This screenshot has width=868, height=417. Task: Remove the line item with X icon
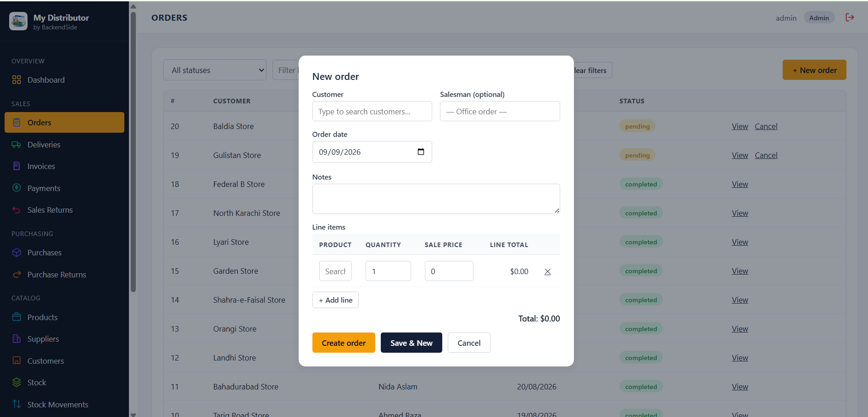click(547, 271)
